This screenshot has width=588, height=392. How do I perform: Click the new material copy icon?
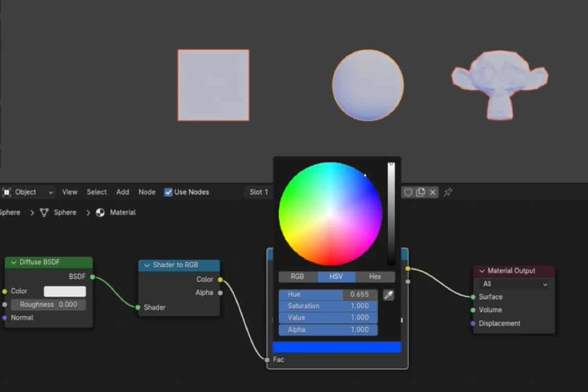point(420,192)
